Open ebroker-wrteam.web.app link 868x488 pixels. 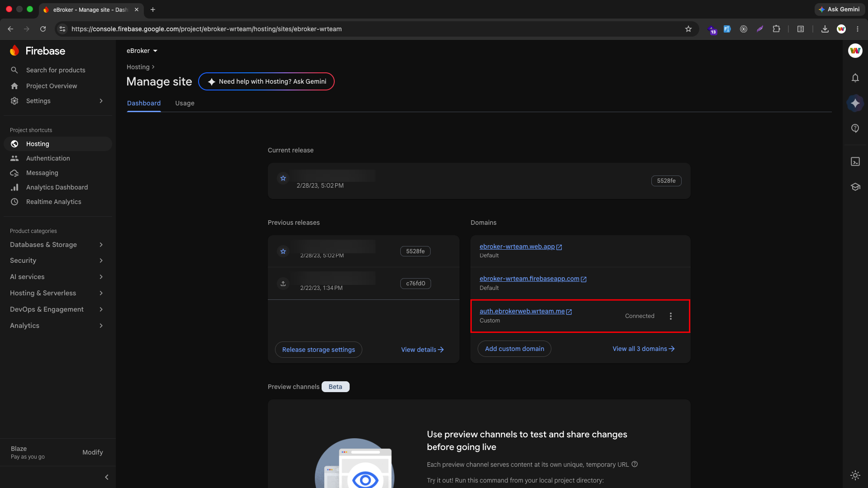(x=520, y=246)
